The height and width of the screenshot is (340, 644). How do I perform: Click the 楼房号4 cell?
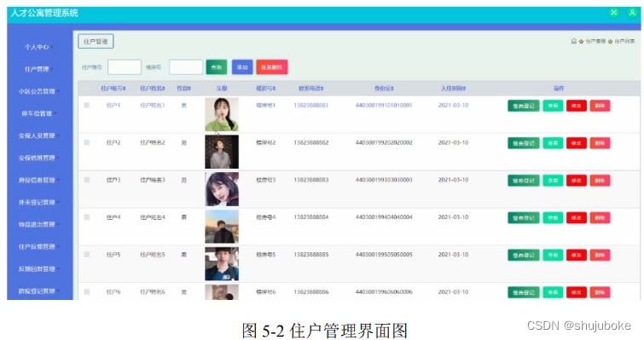pos(266,217)
